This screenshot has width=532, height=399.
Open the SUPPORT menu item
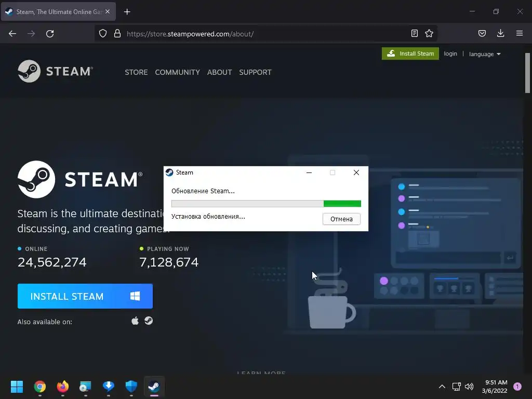[255, 72]
